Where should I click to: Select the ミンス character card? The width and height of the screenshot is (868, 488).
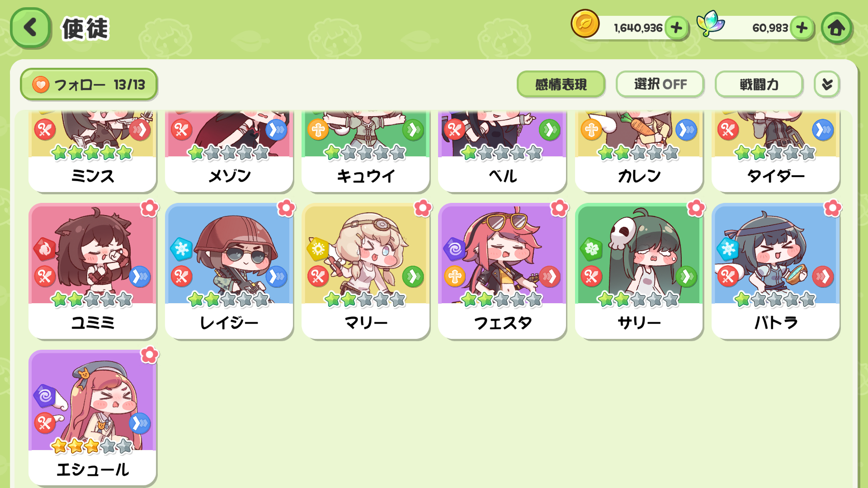[93, 151]
